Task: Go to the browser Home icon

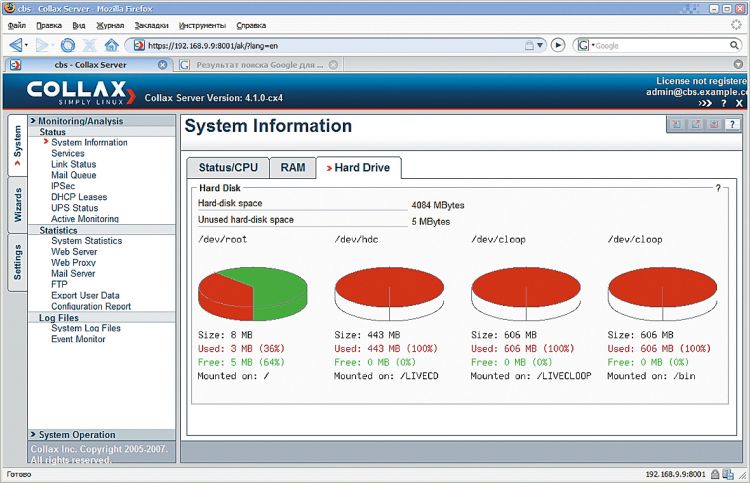Action: point(111,45)
